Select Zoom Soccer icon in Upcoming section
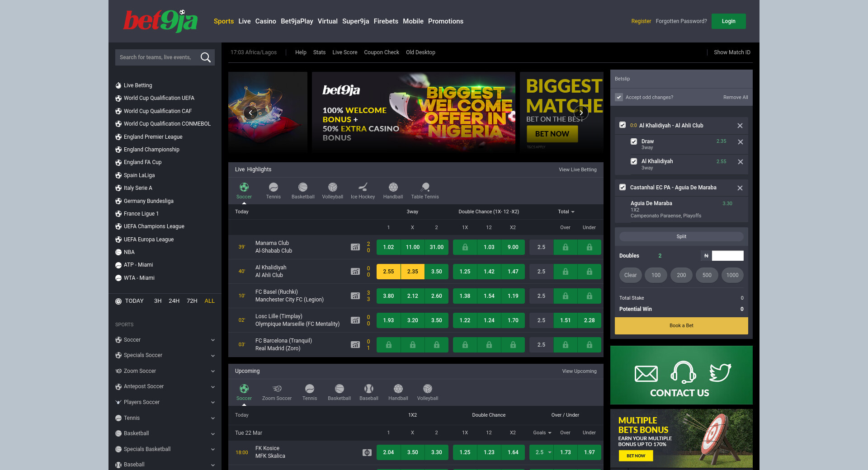The image size is (868, 470). (x=277, y=389)
